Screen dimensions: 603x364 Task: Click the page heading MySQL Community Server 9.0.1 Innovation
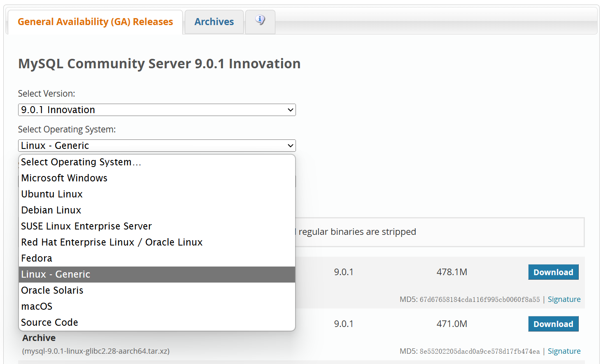tap(159, 64)
